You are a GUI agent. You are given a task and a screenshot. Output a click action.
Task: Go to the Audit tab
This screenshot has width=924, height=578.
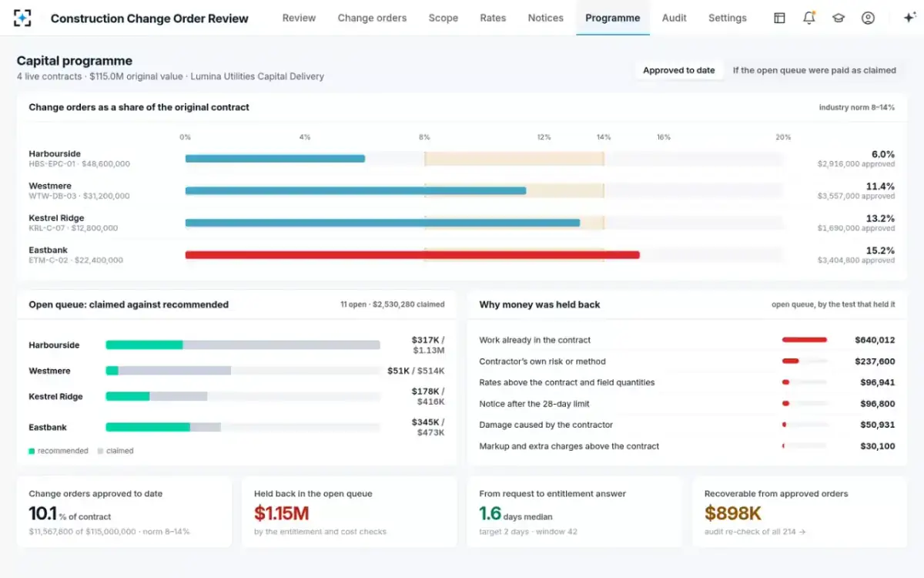point(674,18)
